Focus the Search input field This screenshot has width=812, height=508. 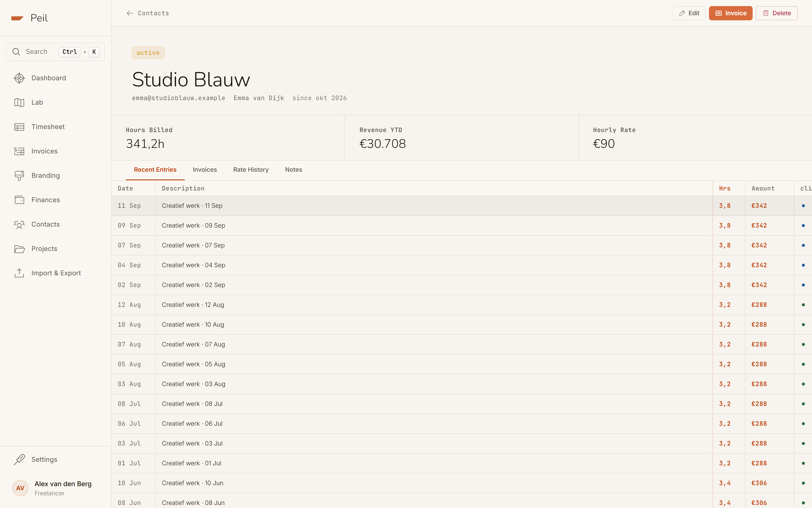click(56, 52)
